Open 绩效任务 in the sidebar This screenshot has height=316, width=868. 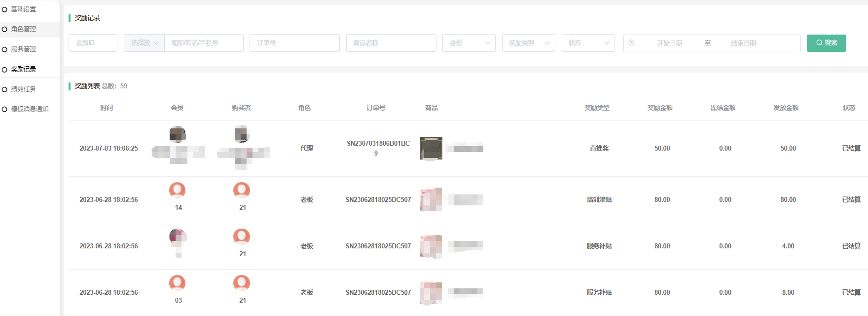click(x=23, y=89)
